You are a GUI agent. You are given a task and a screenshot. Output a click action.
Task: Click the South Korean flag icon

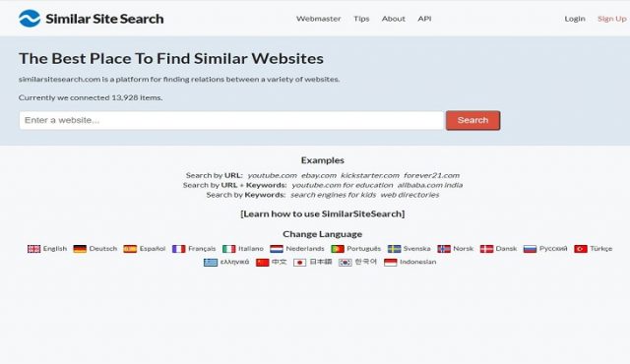click(346, 262)
